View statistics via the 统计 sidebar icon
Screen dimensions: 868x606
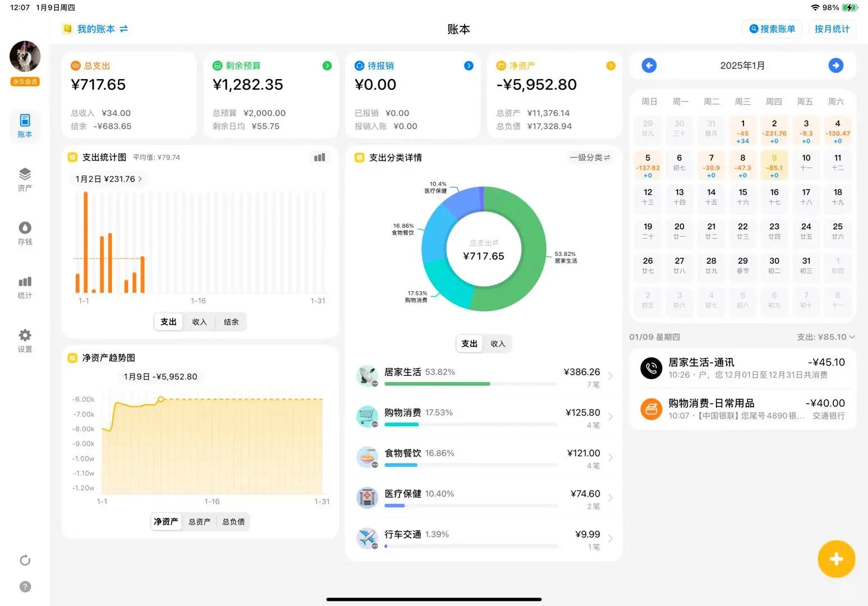tap(25, 286)
